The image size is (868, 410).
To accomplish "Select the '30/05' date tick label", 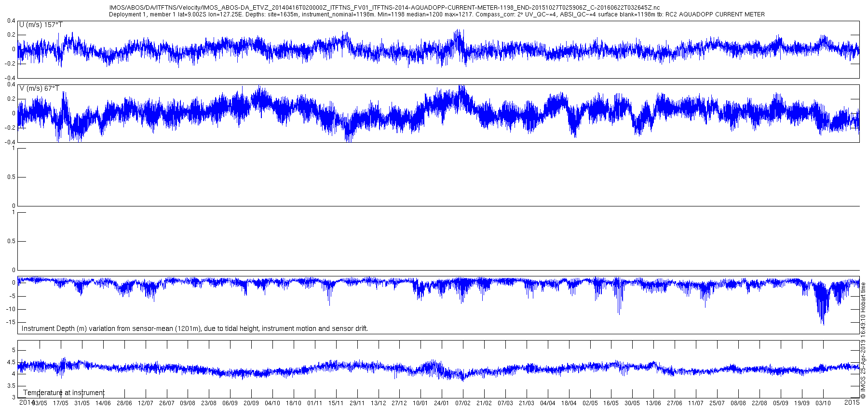I will click(x=632, y=403).
